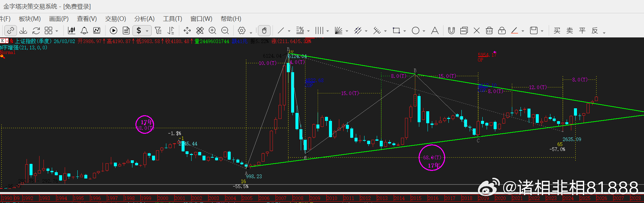Open the 查看(V) menu
The image size is (644, 203).
[87, 19]
